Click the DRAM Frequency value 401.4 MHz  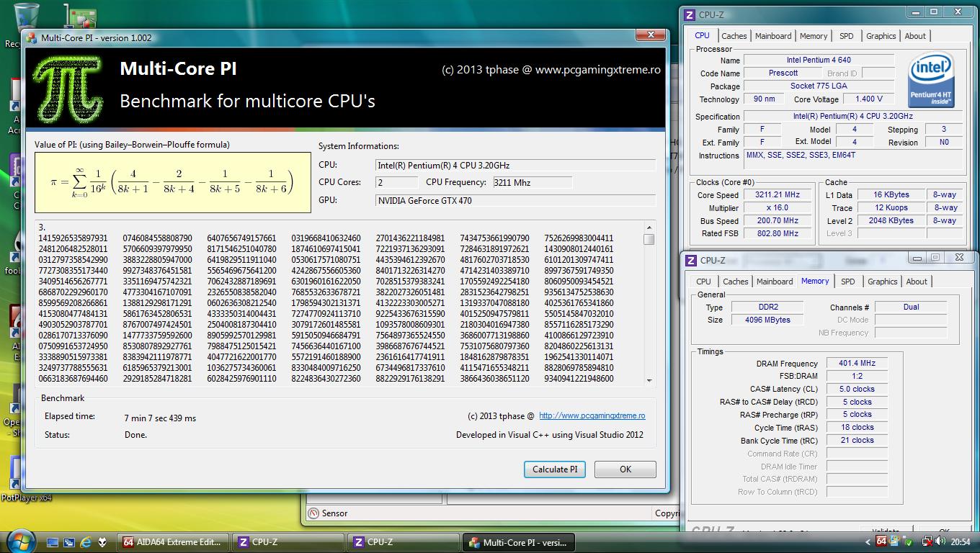click(857, 364)
